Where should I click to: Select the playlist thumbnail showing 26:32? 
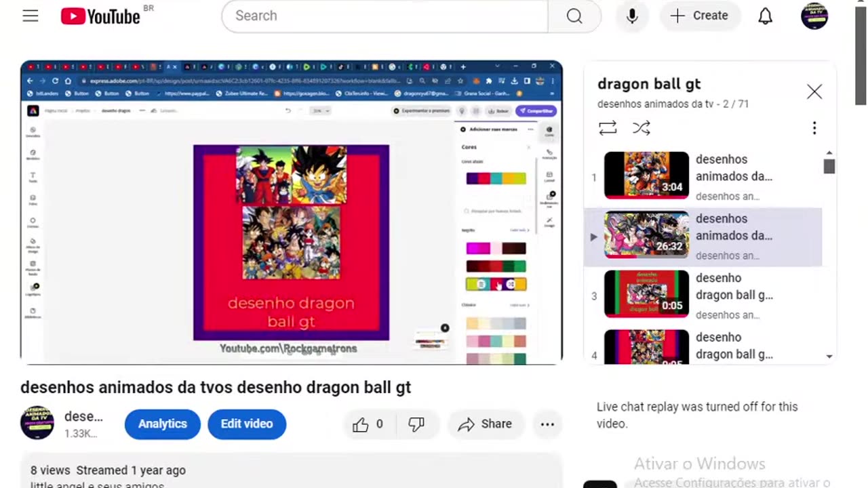point(646,235)
